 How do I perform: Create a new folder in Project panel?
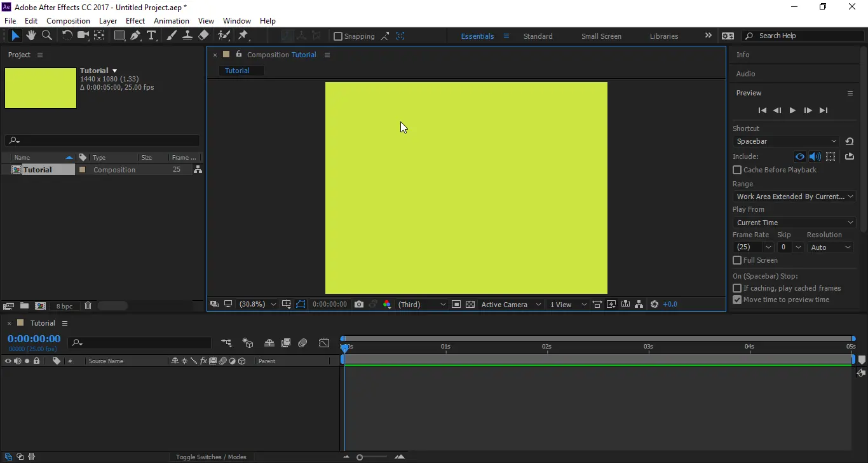coord(24,306)
